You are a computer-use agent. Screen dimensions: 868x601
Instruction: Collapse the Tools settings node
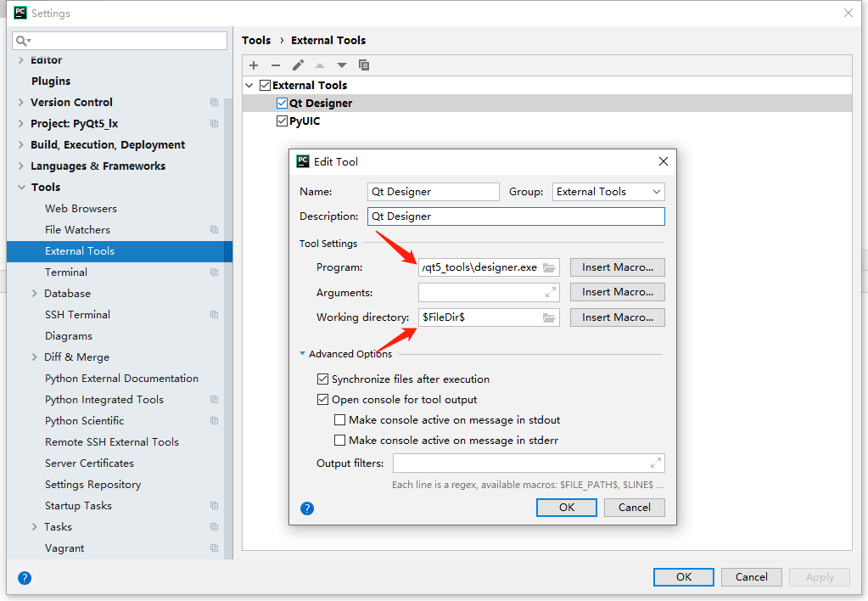(21, 188)
